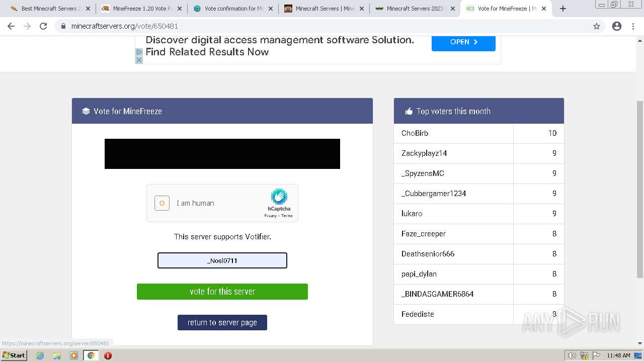Open Internet Explorer from the taskbar

coord(40,355)
